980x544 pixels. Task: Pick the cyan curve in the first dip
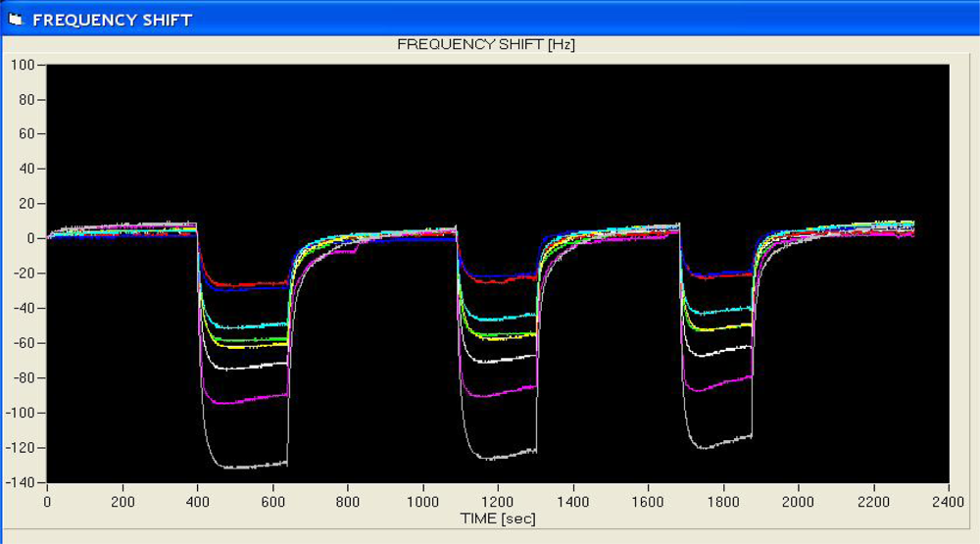tap(245, 325)
